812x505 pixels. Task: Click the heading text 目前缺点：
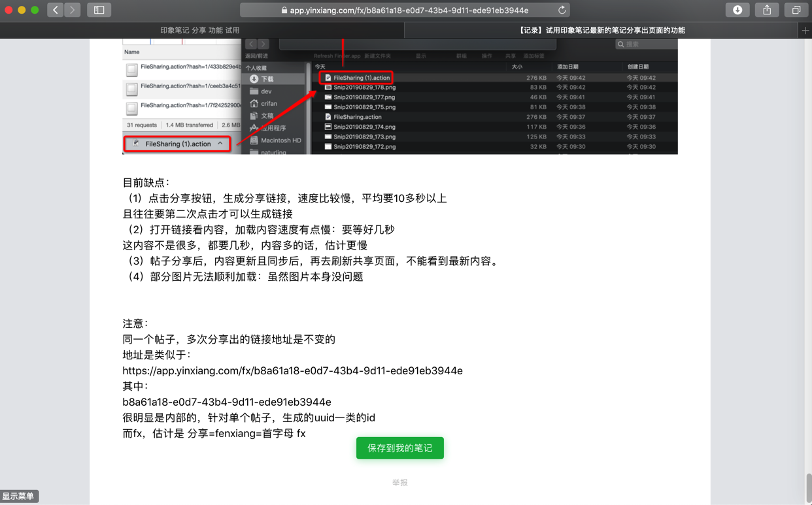click(146, 182)
